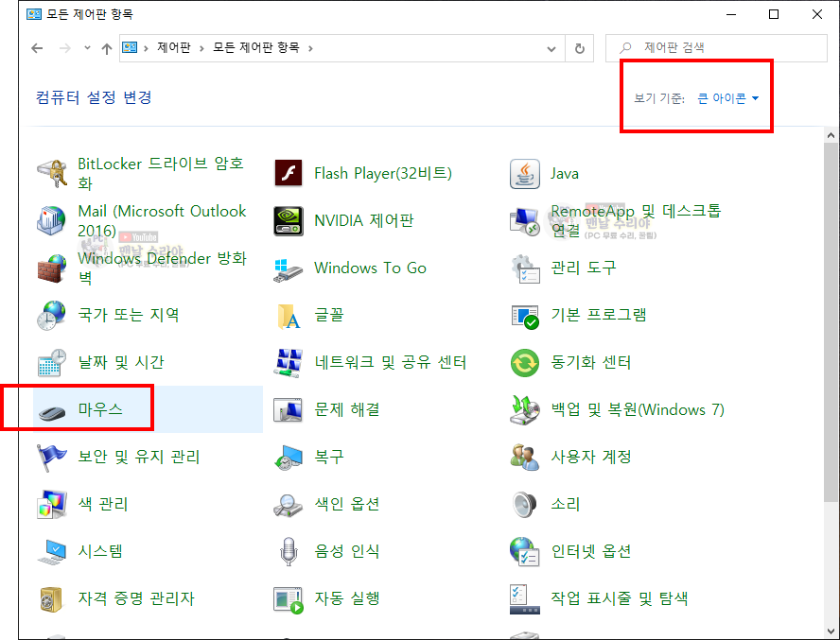This screenshot has width=840, height=640.
Task: Open the 글꼴 fonts folder icon
Action: (x=289, y=316)
